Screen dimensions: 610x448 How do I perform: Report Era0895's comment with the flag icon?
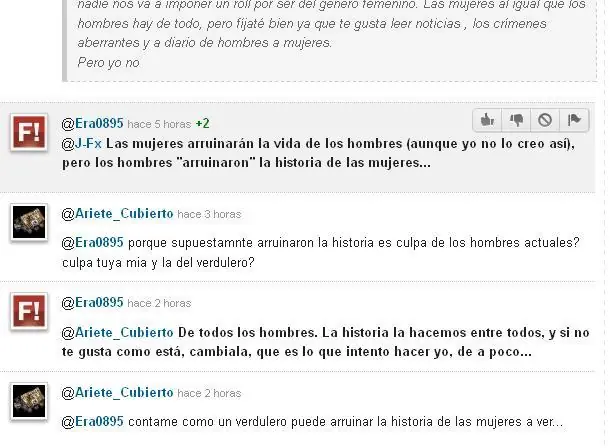574,120
